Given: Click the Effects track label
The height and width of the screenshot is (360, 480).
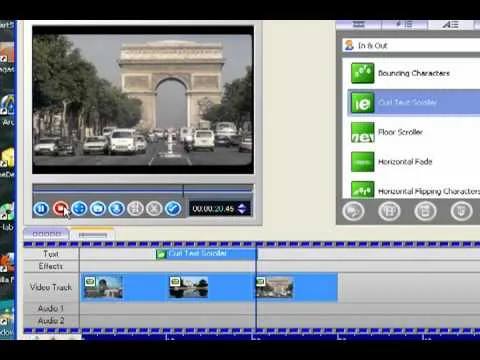Looking at the screenshot, I should (51, 266).
